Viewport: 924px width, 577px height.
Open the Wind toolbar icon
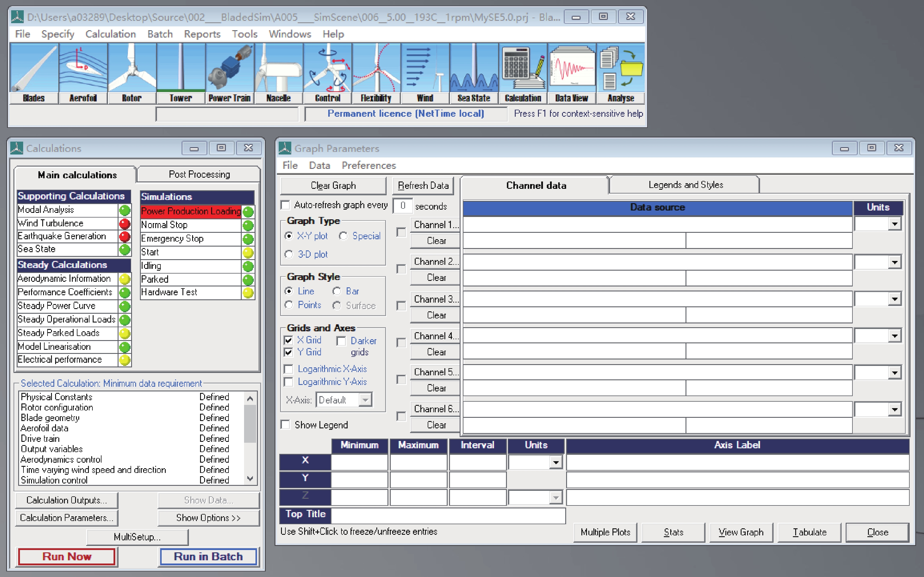point(425,73)
